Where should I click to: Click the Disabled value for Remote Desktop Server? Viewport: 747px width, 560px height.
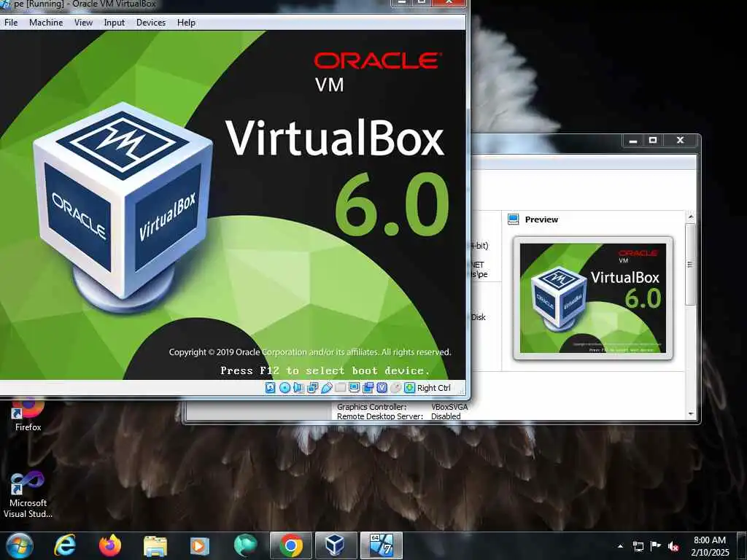[446, 416]
